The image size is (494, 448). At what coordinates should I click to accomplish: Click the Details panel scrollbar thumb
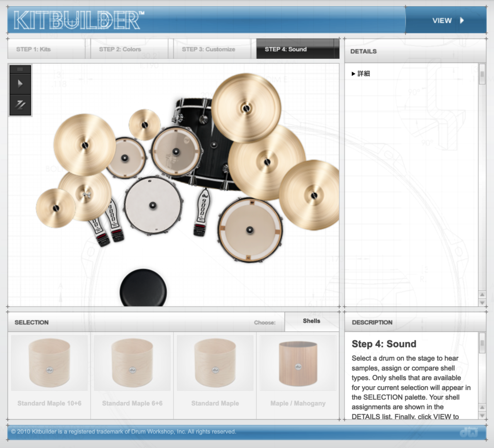[482, 74]
